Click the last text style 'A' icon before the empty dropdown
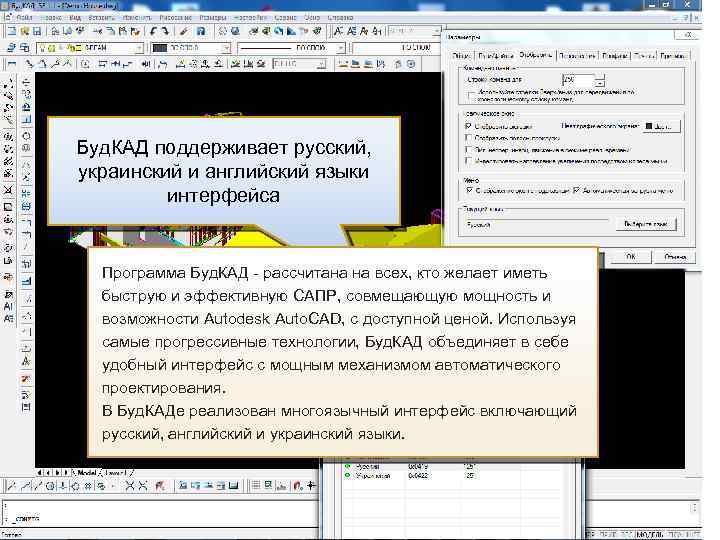The width and height of the screenshot is (720, 540). point(377,31)
